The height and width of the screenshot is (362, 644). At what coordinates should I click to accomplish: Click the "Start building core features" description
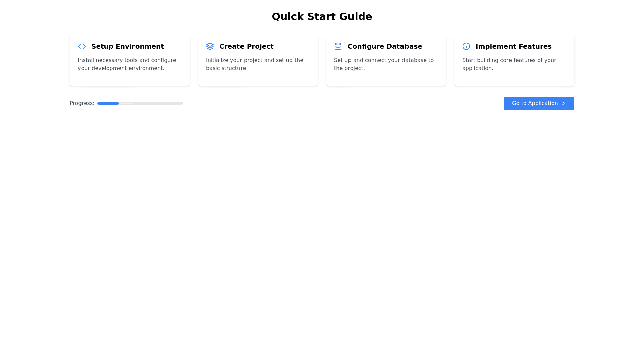point(509,64)
